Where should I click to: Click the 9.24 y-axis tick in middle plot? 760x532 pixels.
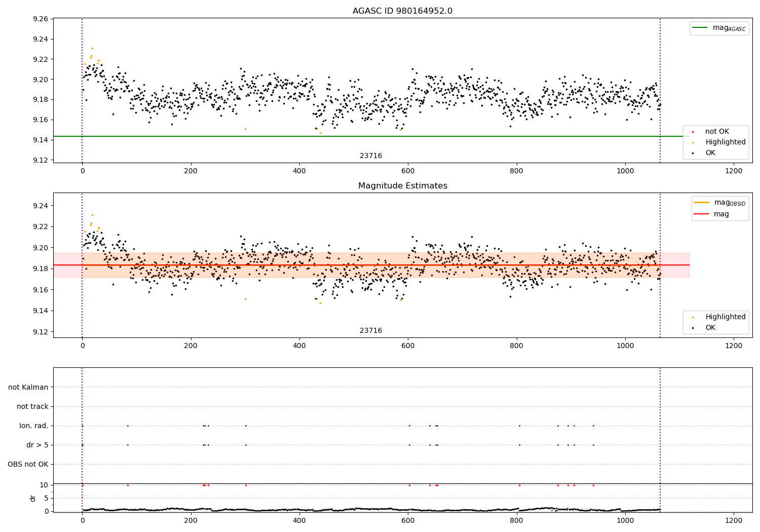pyautogui.click(x=41, y=206)
